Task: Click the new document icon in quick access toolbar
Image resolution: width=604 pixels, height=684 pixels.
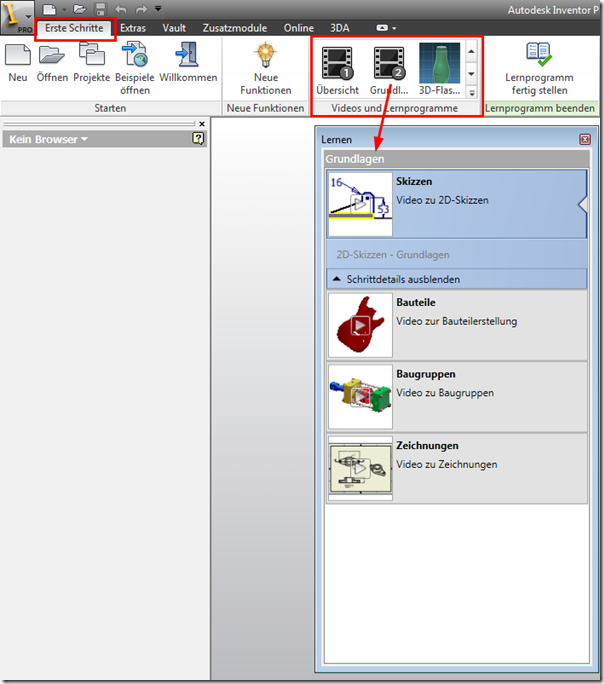Action: coord(50,9)
